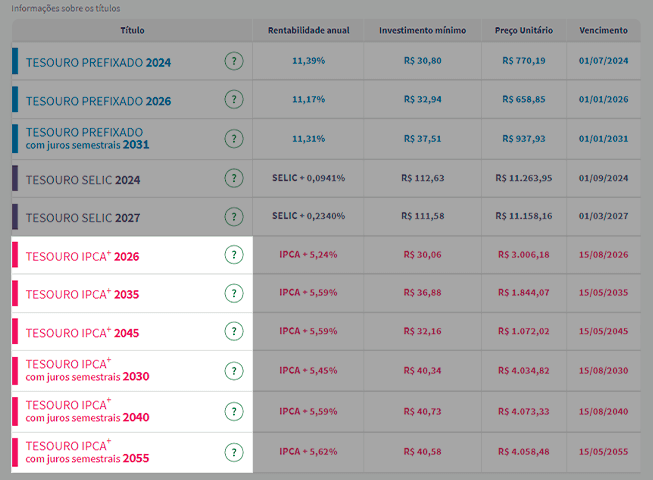The height and width of the screenshot is (480, 653).
Task: Open the help icon for Tesouro IPCA+ 2026
Action: pyautogui.click(x=234, y=255)
